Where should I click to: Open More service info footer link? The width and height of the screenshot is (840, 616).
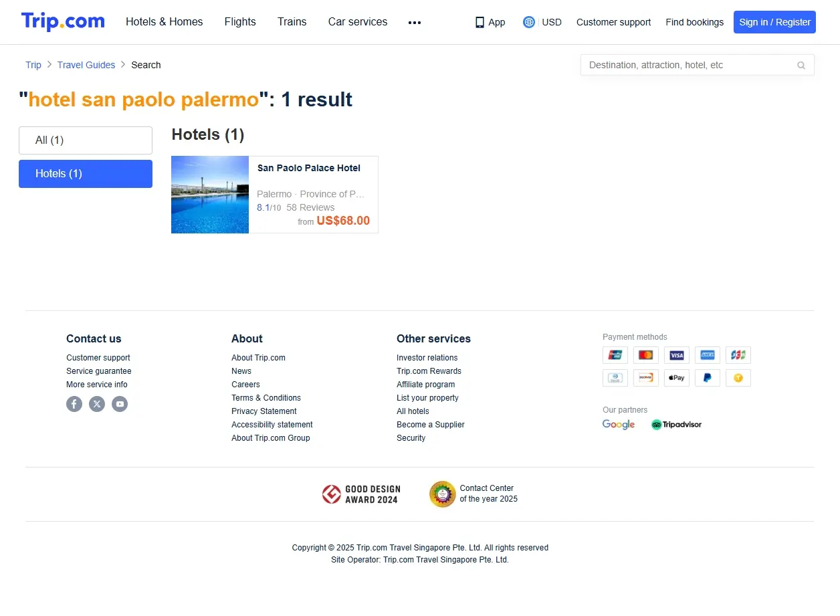[x=97, y=385]
